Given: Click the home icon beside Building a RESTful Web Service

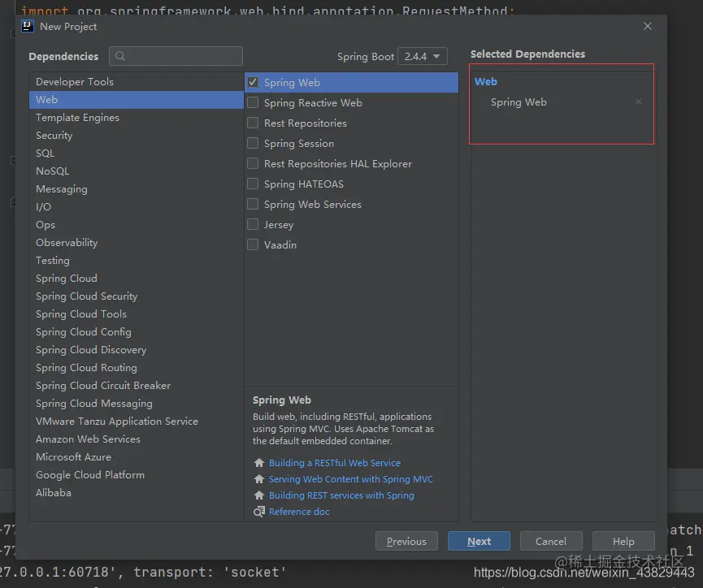Looking at the screenshot, I should click(x=258, y=462).
